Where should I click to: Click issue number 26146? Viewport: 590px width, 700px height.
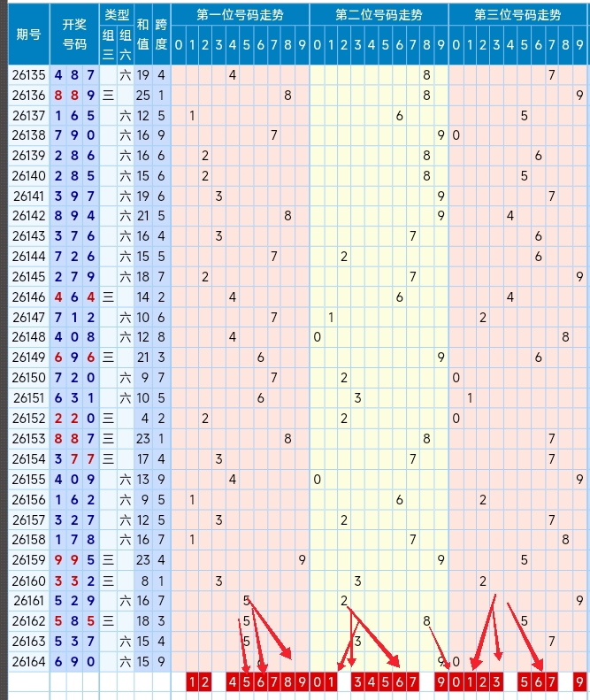(x=29, y=296)
